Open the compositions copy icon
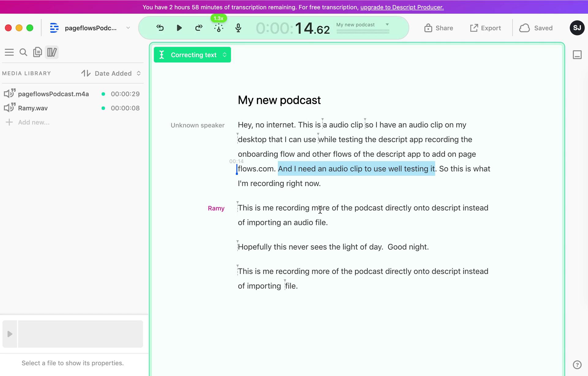 [x=37, y=52]
